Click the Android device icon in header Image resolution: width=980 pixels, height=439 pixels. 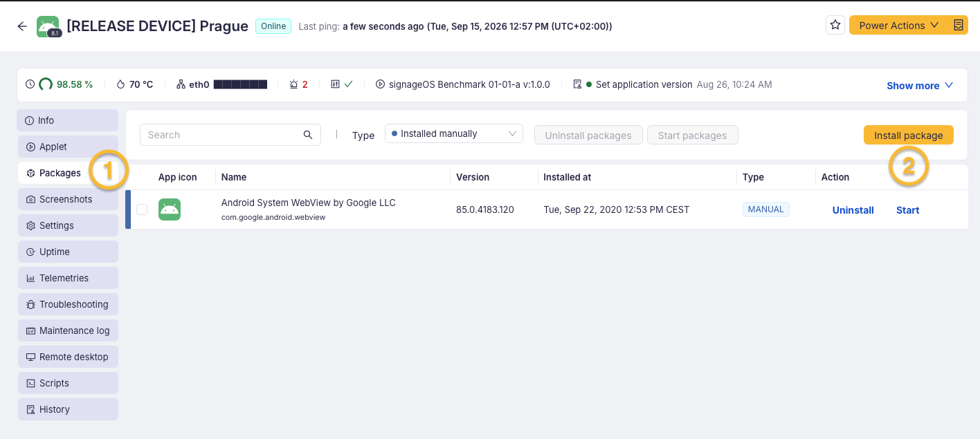click(48, 26)
